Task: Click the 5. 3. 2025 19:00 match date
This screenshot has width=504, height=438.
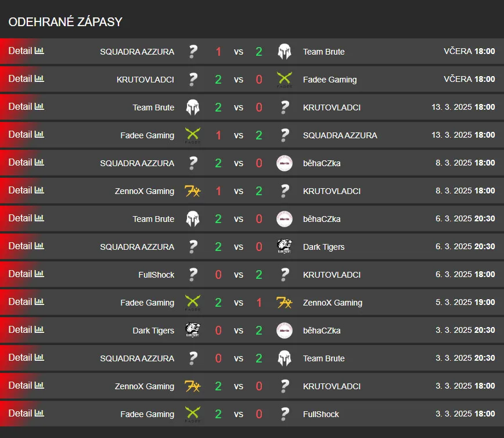Action: click(x=465, y=303)
